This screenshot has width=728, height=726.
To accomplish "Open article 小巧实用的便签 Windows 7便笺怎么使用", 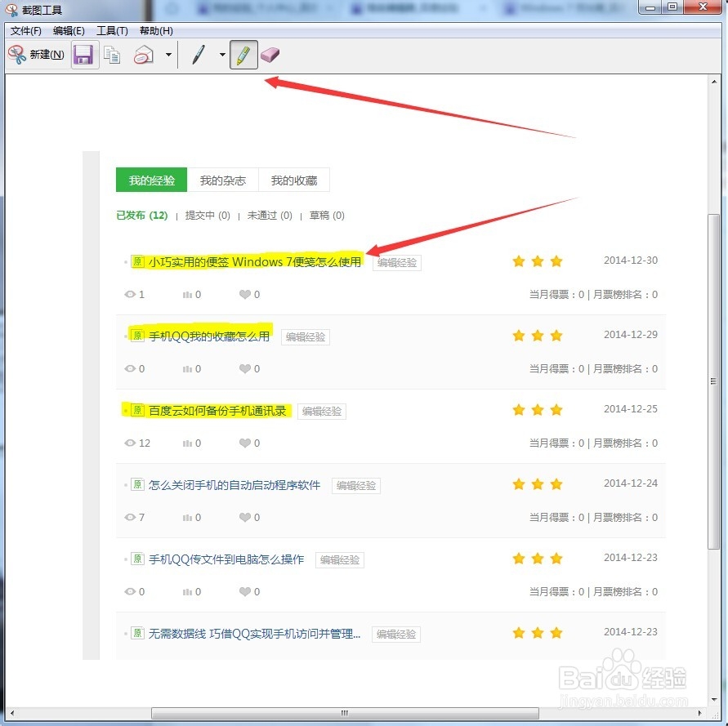I will (254, 262).
